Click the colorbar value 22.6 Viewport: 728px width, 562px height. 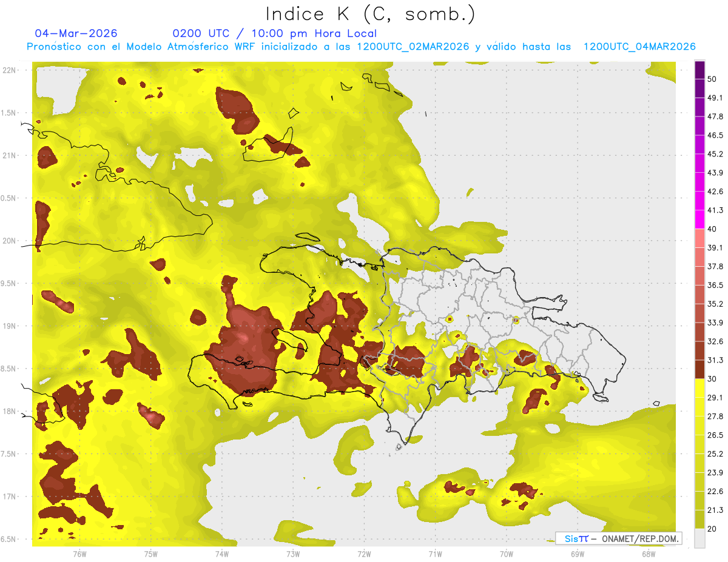(x=715, y=492)
